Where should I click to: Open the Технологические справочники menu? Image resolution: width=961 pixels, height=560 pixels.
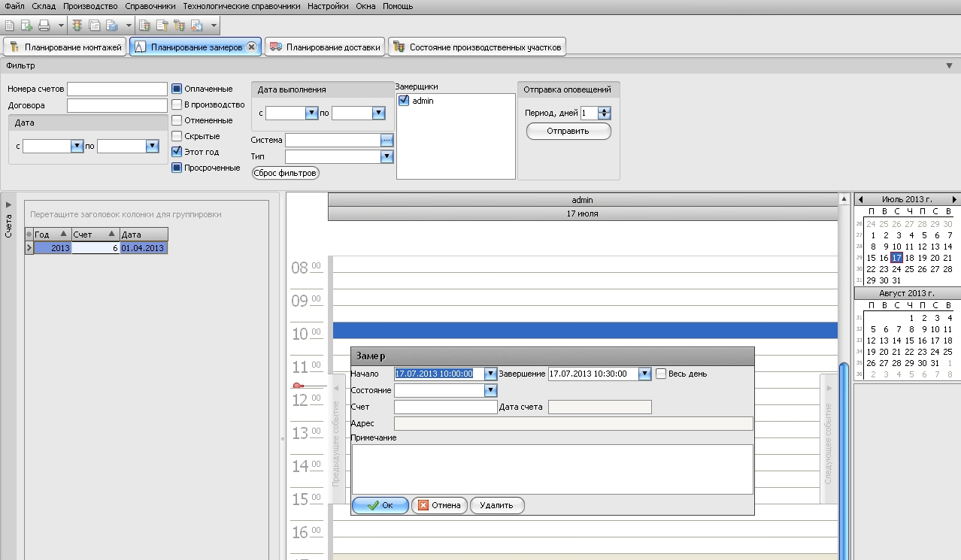click(x=241, y=6)
